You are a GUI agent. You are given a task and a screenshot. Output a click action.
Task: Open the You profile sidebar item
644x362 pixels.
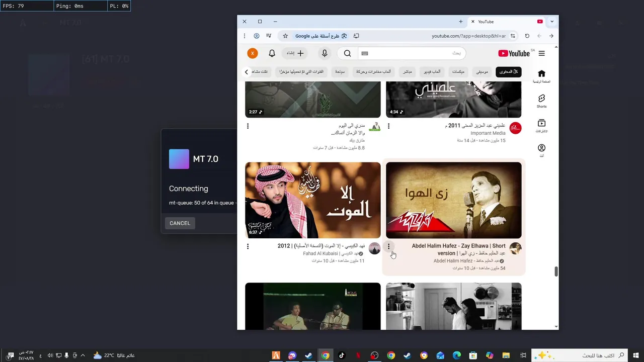point(541,150)
